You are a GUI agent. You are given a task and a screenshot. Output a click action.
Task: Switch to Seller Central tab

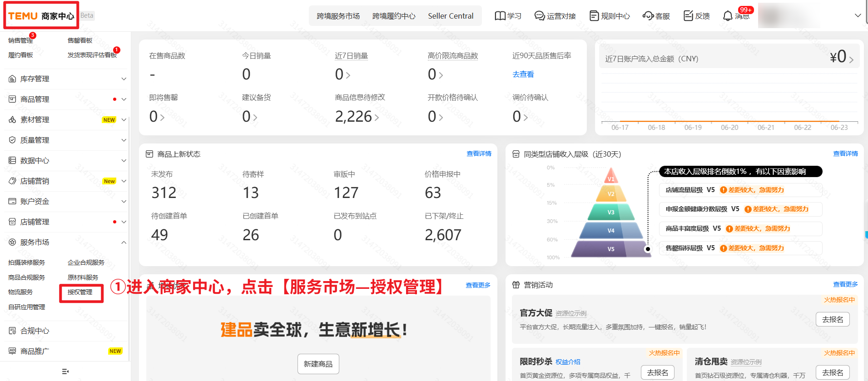pos(451,16)
